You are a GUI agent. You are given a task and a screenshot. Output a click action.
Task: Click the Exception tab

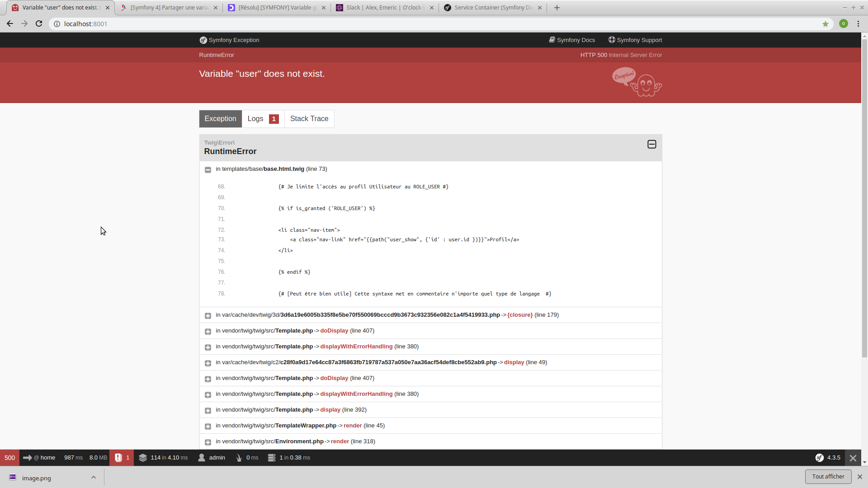(220, 118)
